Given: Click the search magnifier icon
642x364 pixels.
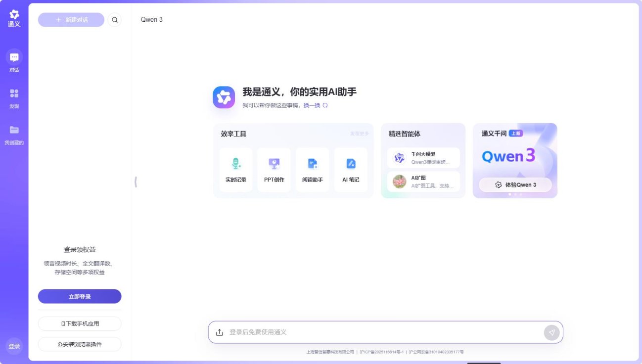Looking at the screenshot, I should 115,20.
